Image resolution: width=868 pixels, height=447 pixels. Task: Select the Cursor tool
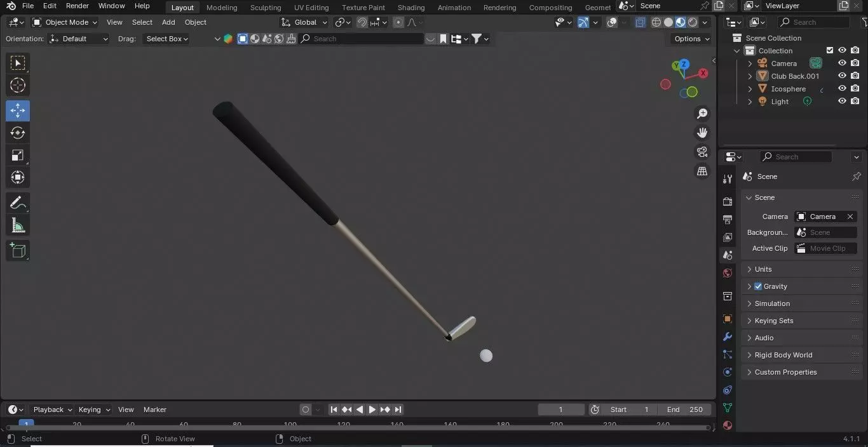click(x=18, y=85)
